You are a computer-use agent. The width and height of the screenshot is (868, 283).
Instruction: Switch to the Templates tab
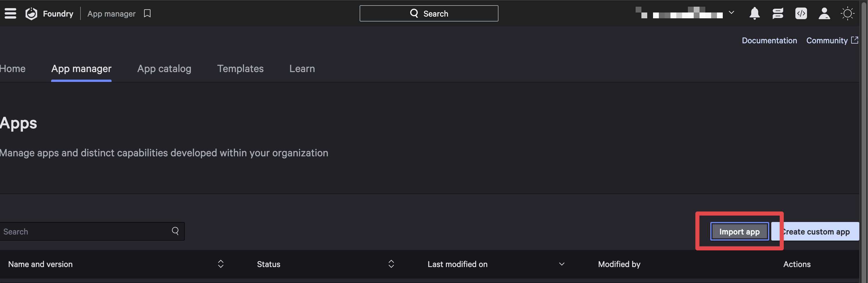(240, 69)
